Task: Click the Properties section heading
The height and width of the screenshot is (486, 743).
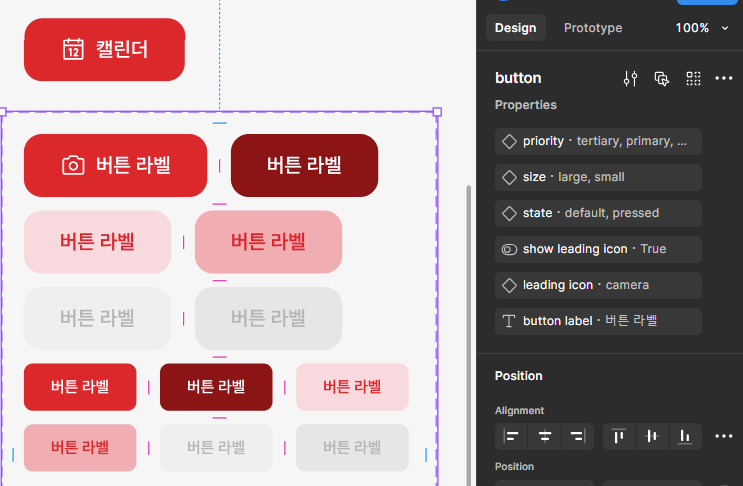Action: [526, 105]
